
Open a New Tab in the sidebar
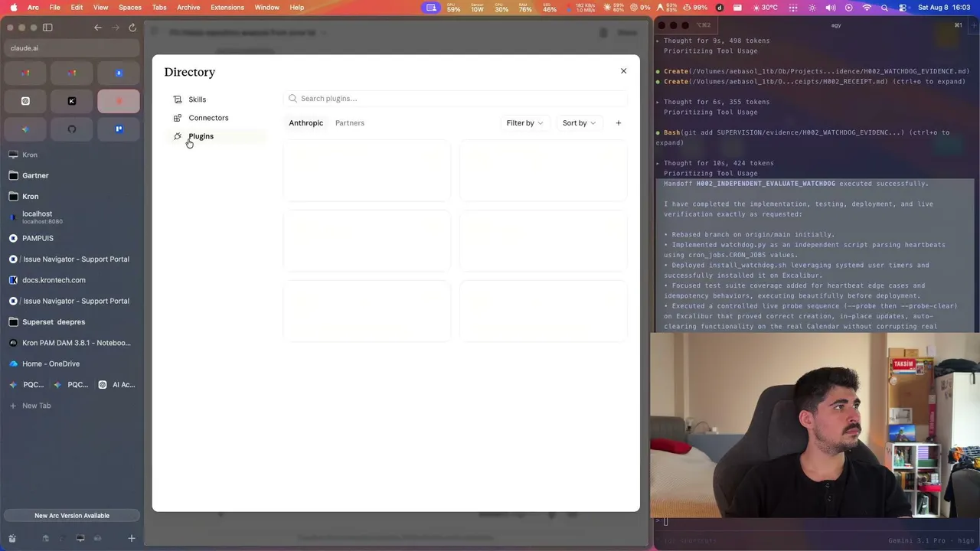coord(72,406)
